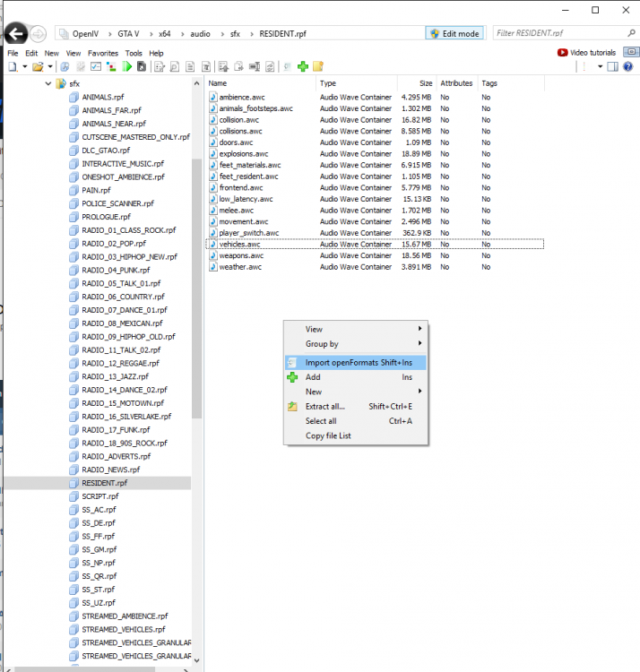Click the open folder toolbar icon

click(38, 66)
